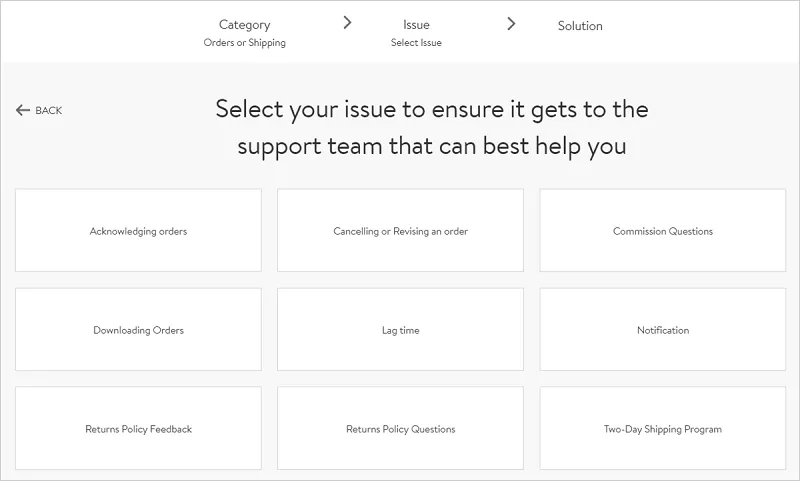Screen dimensions: 800x481
Task: Select Cancelling or Revising an order
Action: (400, 231)
